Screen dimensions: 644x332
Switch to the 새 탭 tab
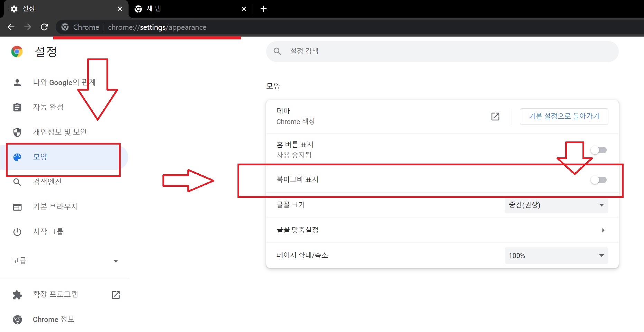(190, 9)
